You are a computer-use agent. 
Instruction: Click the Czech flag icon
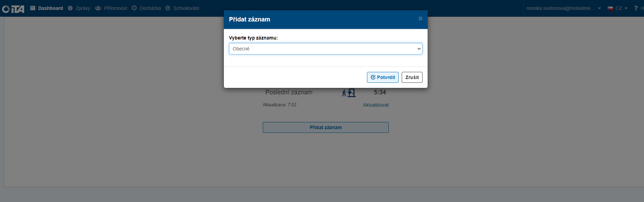point(610,8)
